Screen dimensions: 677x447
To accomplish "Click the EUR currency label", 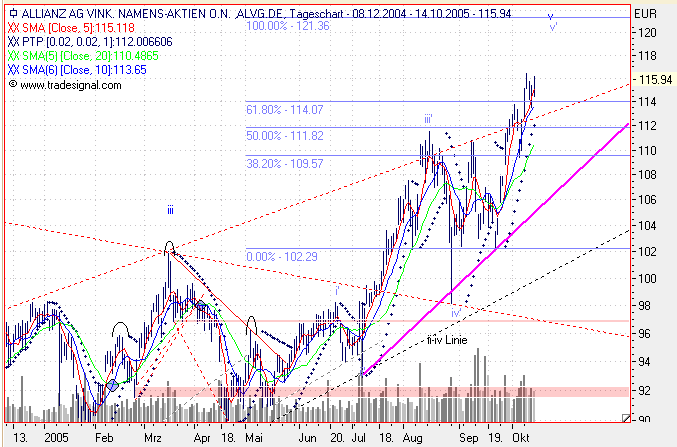I will point(645,14).
